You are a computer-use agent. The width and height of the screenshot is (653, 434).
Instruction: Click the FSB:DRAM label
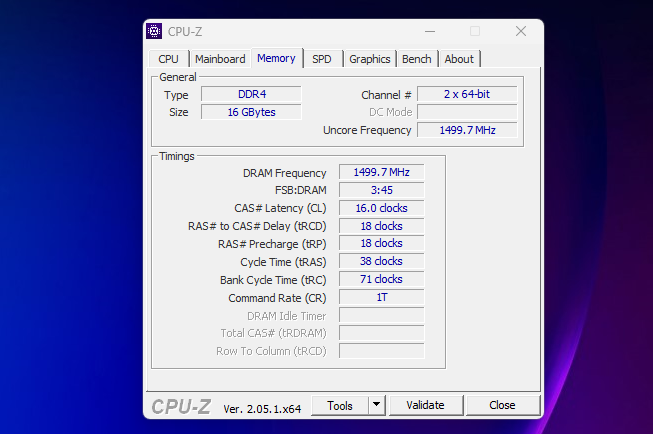pyautogui.click(x=301, y=190)
